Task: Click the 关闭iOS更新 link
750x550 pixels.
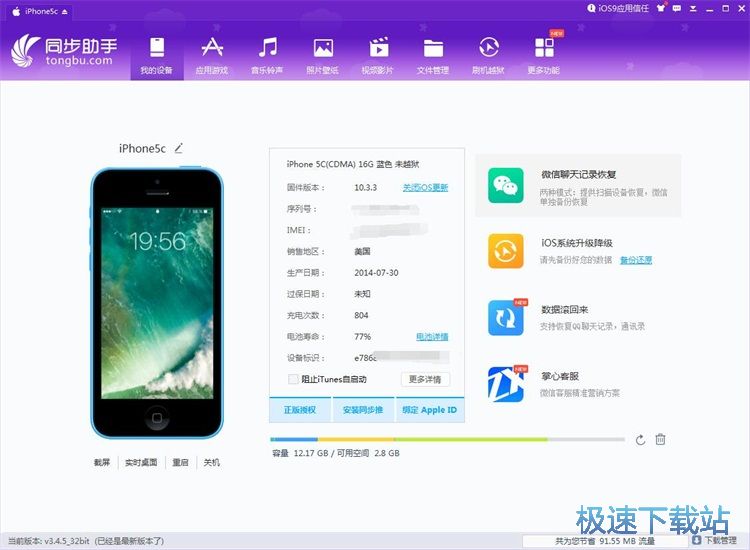Action: point(425,187)
